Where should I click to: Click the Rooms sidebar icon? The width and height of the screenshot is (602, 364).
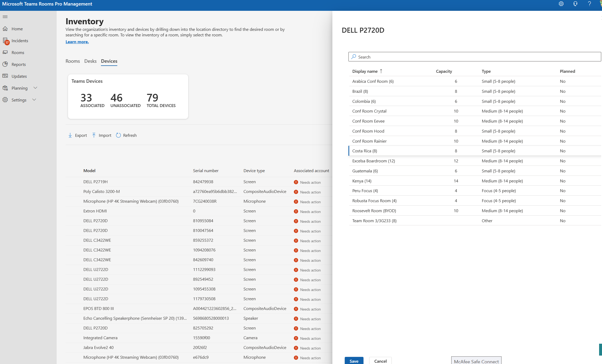(5, 52)
